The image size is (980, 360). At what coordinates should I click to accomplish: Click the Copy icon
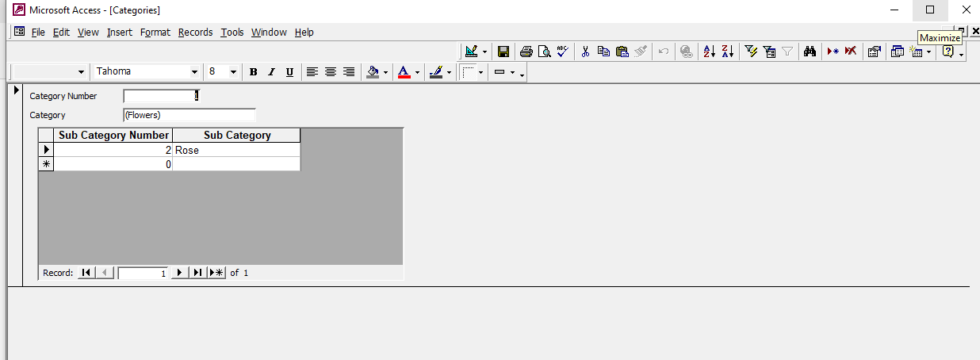[x=603, y=52]
